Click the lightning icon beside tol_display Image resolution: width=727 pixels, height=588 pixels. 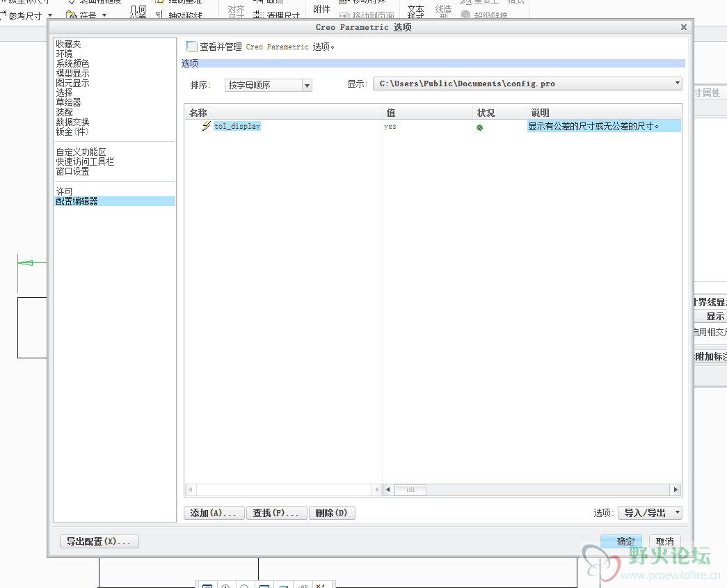click(207, 126)
